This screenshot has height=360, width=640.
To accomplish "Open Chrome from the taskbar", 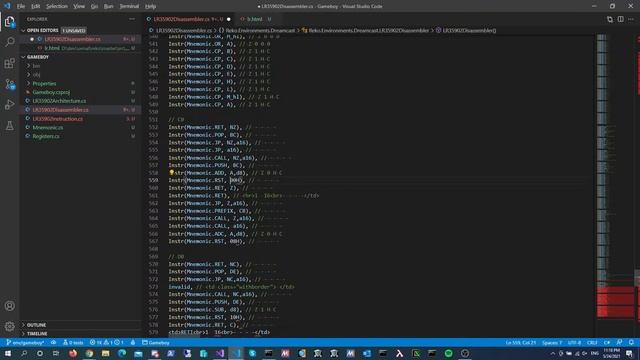I will (x=89, y=353).
